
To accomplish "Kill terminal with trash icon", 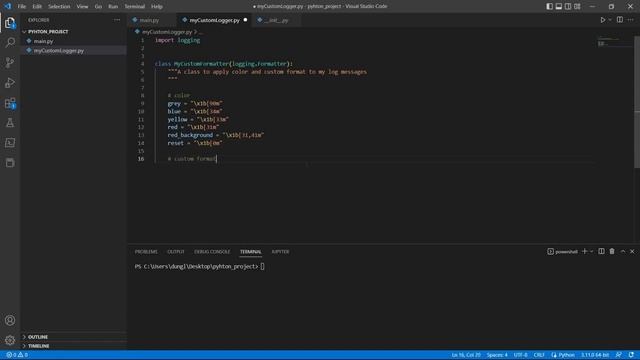I will [x=612, y=251].
